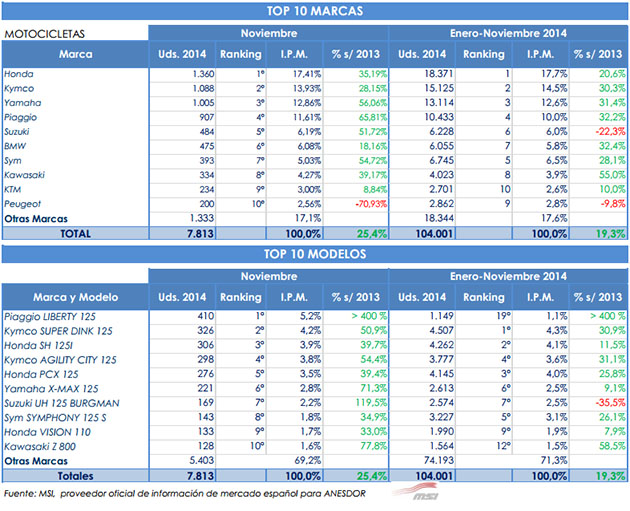Click Sym's yearly units 6.745
Screen dimensions: 630x511
[x=442, y=160]
